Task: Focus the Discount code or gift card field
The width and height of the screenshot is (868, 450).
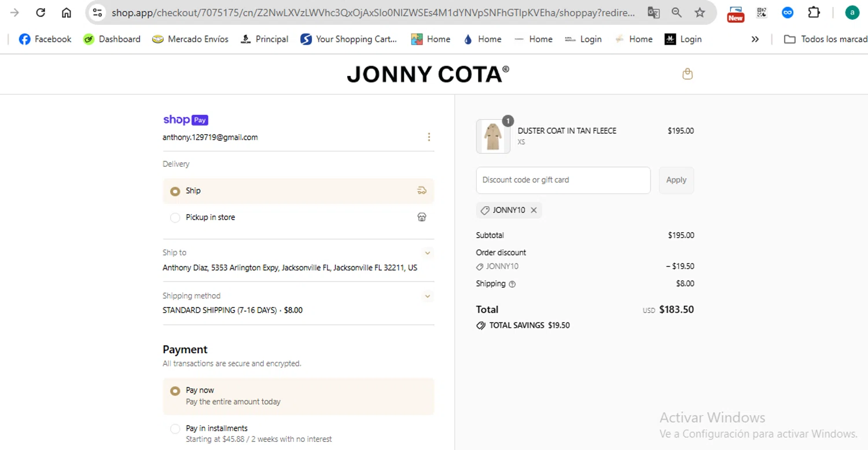Action: (x=563, y=180)
